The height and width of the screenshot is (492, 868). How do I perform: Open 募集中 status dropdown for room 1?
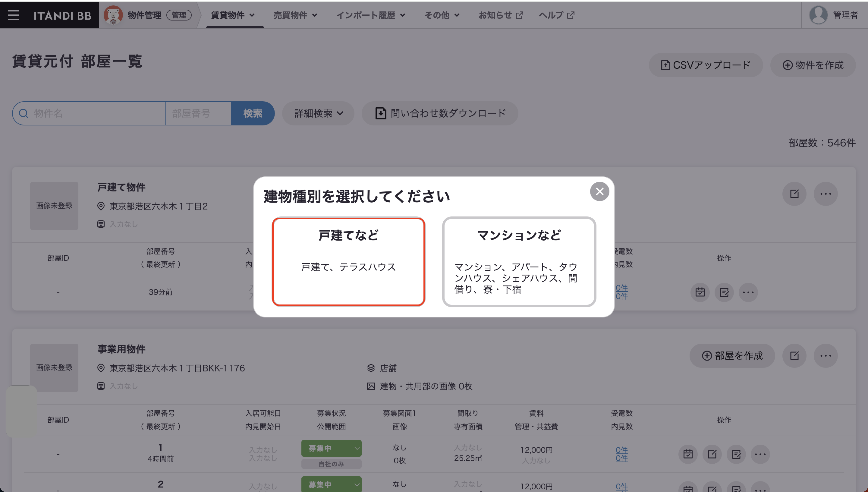point(331,448)
